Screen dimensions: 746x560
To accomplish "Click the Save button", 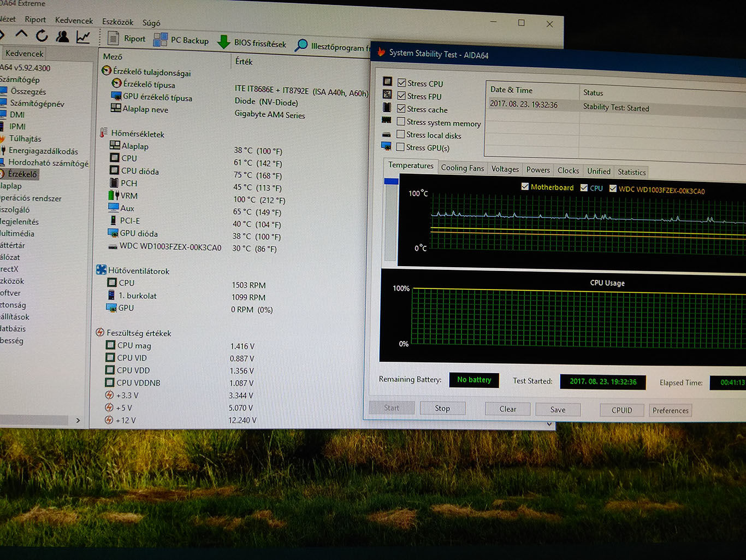I will tap(558, 410).
